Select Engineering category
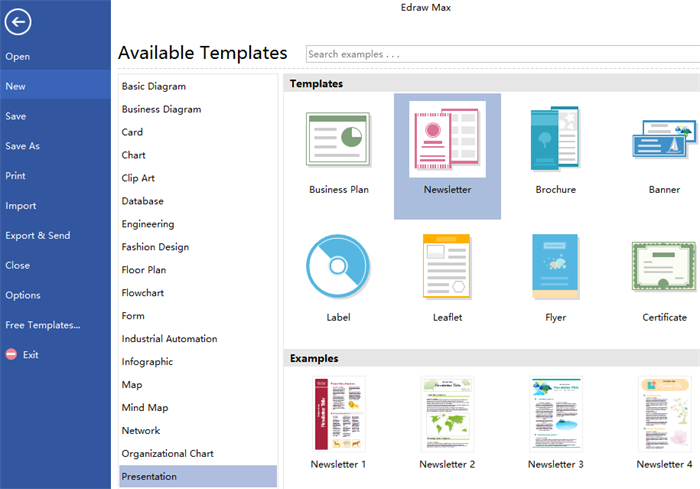This screenshot has width=700, height=489. (x=148, y=224)
